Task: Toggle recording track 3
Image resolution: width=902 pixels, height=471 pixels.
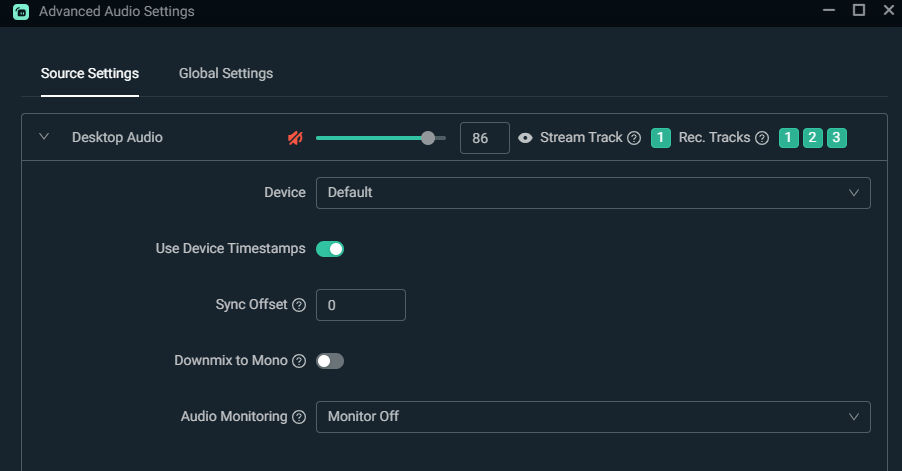Action: coord(837,138)
